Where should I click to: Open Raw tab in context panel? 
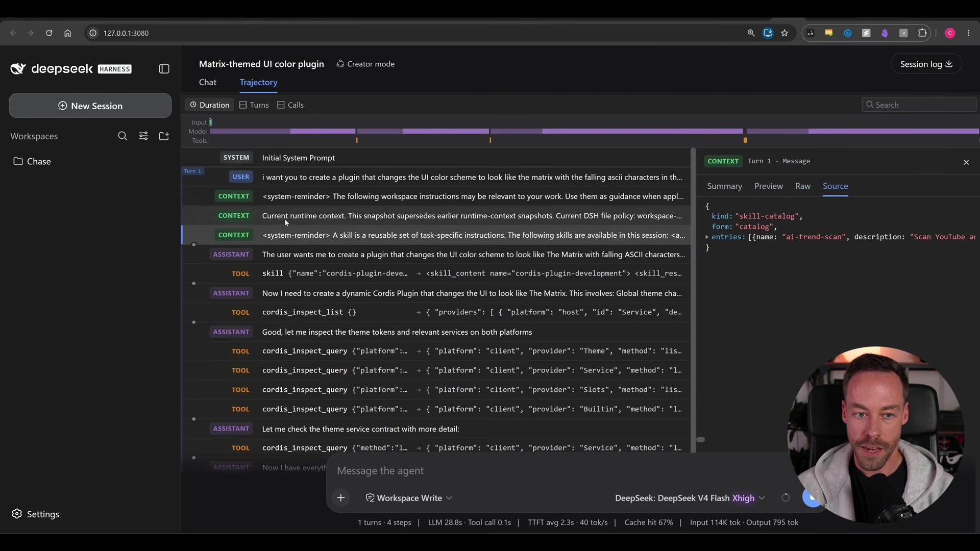802,186
